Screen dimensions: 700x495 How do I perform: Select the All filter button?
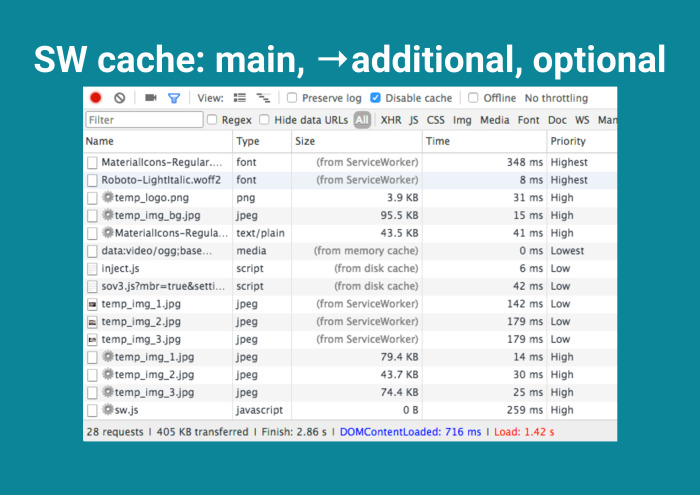pos(362,120)
